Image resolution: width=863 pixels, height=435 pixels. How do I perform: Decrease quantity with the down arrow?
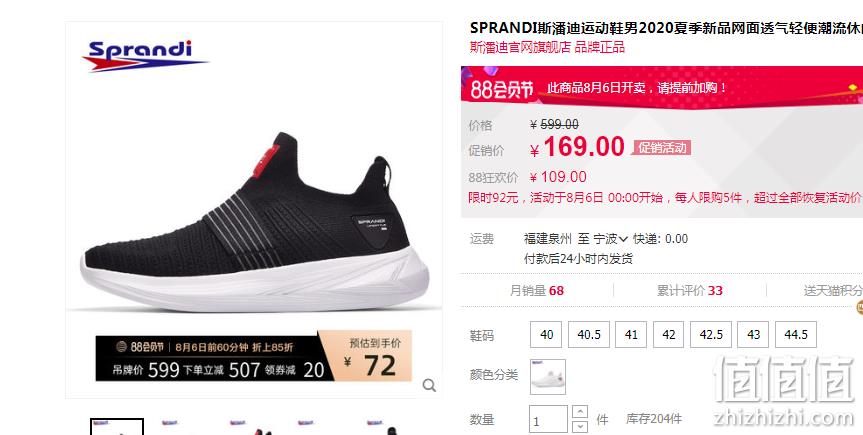click(580, 426)
